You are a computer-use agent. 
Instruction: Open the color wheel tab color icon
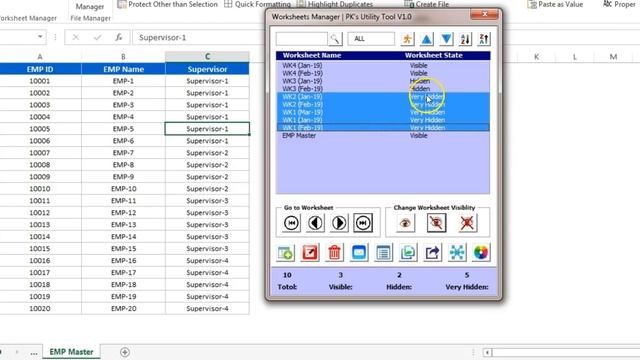point(481,253)
